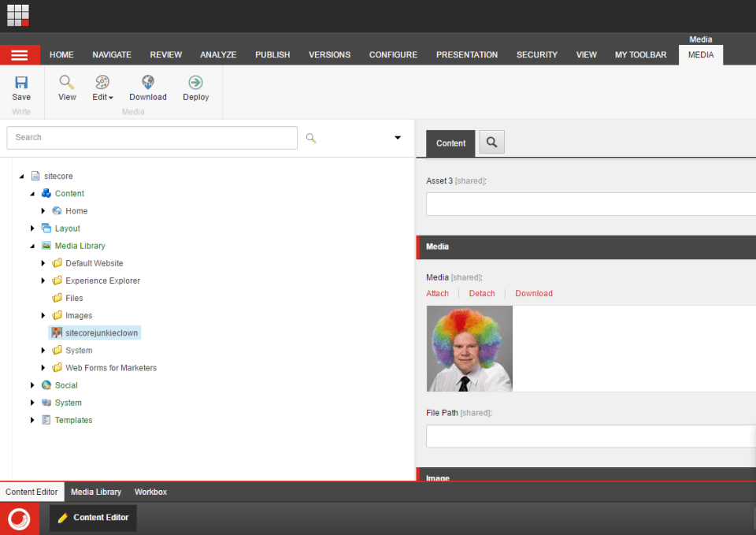Open the search filter dropdown arrow

tap(397, 138)
